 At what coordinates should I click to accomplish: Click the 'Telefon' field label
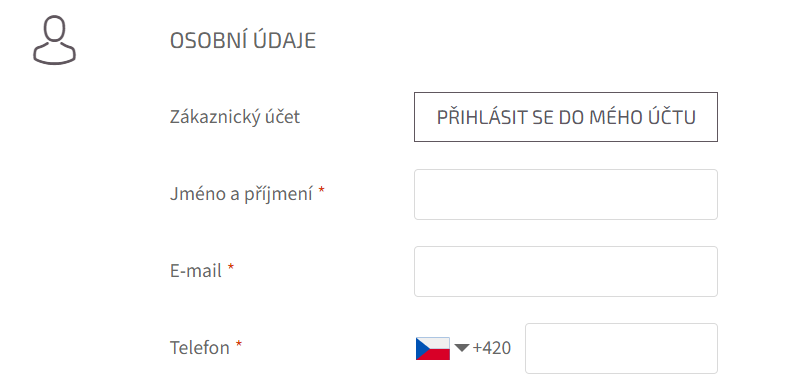coord(200,348)
